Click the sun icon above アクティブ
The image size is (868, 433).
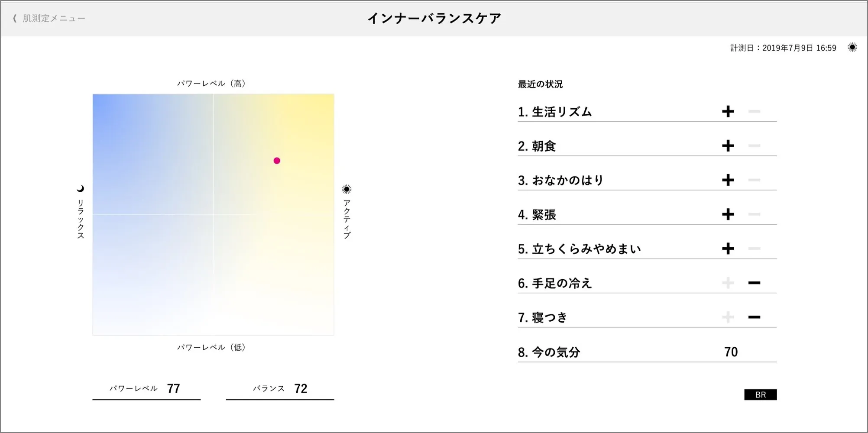(x=347, y=189)
